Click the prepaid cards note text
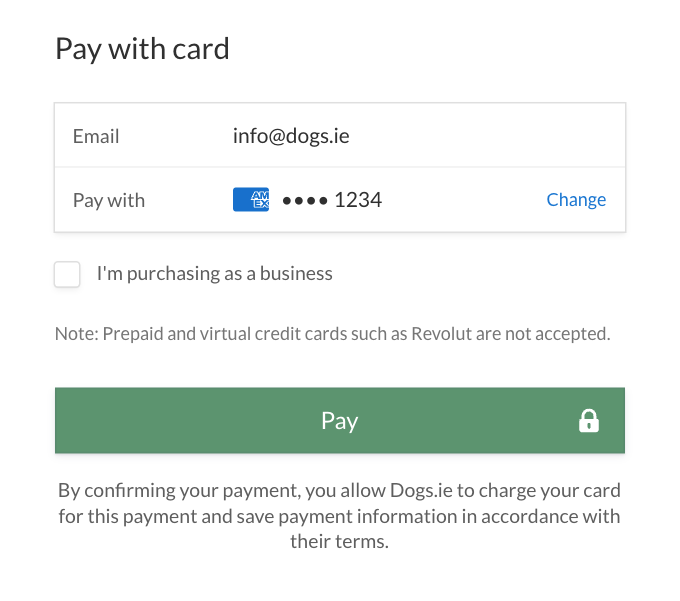This screenshot has height=601, width=680. (x=333, y=334)
